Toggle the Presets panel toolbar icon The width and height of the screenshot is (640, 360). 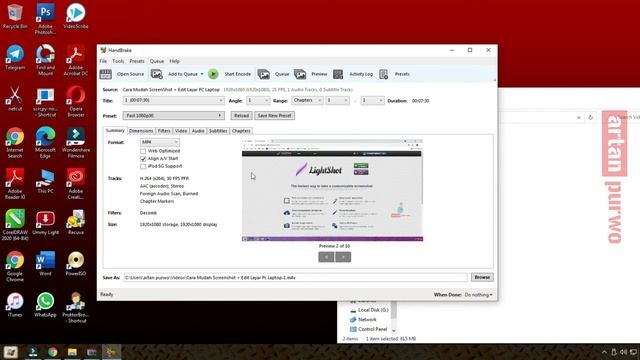coord(384,74)
